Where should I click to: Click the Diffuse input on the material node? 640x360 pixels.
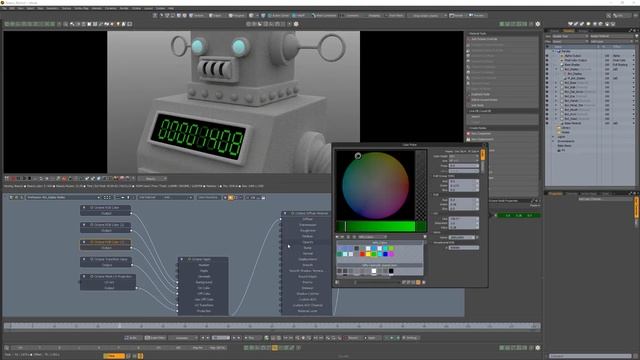tap(307, 219)
